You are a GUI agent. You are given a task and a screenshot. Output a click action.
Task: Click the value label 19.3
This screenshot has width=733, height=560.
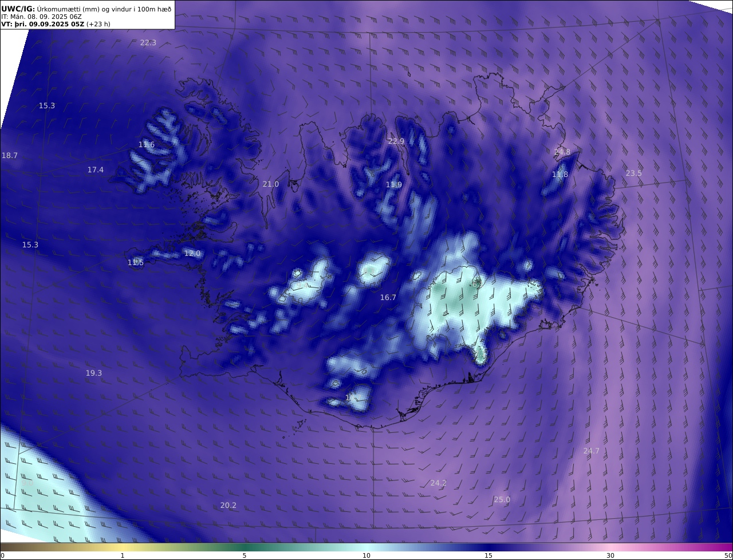[x=94, y=373]
